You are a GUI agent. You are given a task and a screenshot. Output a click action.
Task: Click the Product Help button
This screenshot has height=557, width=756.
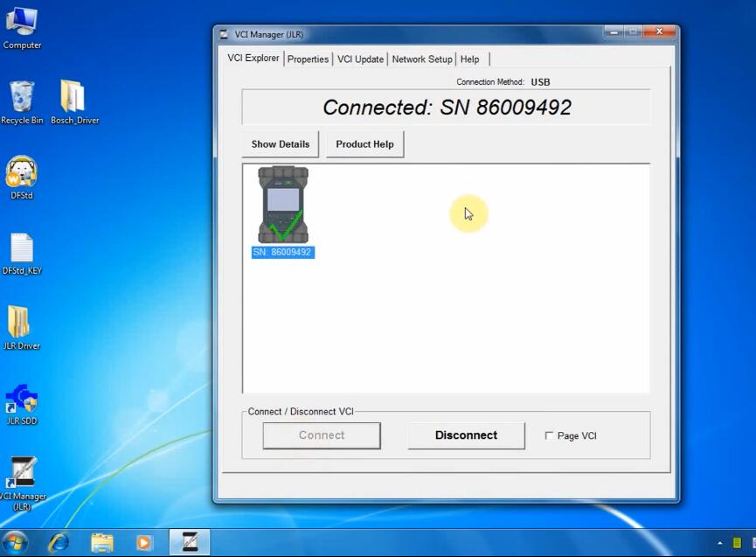(x=364, y=144)
